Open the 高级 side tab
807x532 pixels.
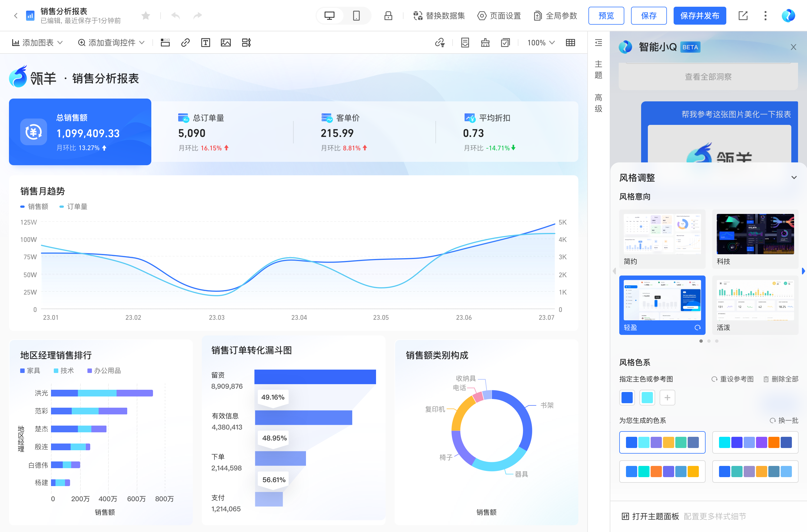tap(598, 103)
